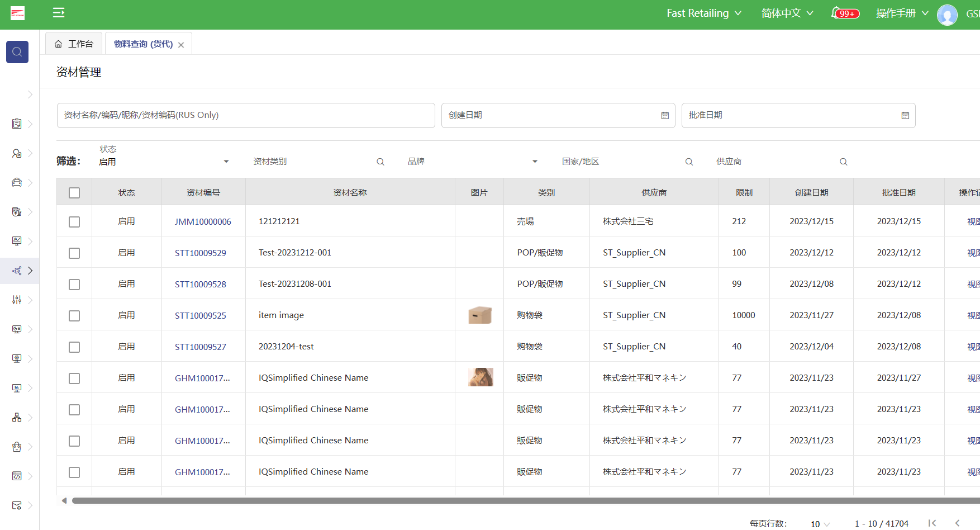Viewport: 980px width, 530px height.
Task: Open the shopping bag module in sidebar
Action: (x=17, y=447)
